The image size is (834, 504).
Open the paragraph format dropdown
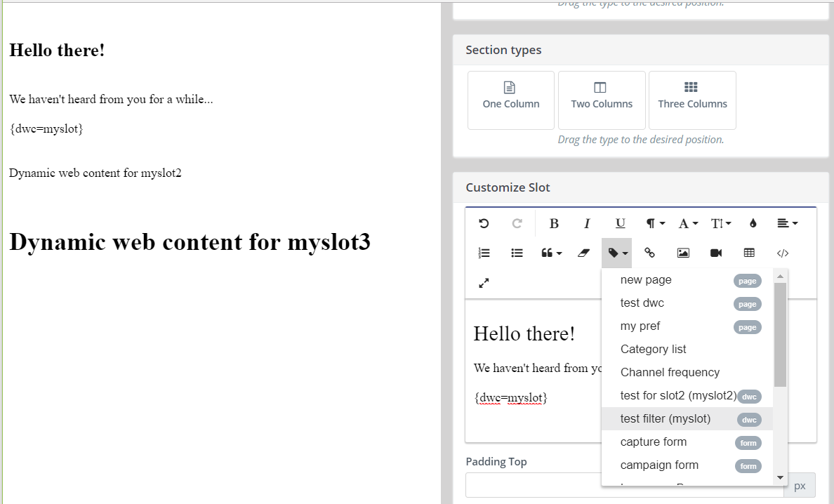655,224
